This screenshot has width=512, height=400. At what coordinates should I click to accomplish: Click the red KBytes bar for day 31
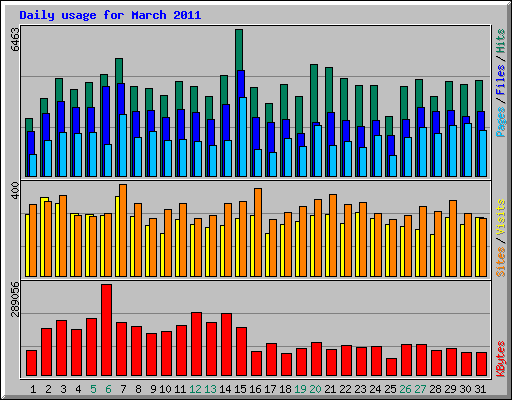click(481, 364)
